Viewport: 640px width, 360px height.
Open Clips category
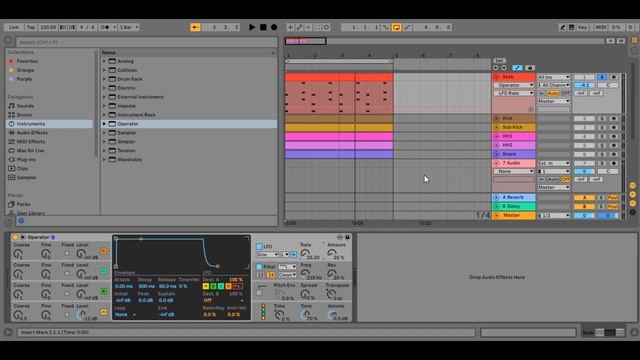[22, 169]
